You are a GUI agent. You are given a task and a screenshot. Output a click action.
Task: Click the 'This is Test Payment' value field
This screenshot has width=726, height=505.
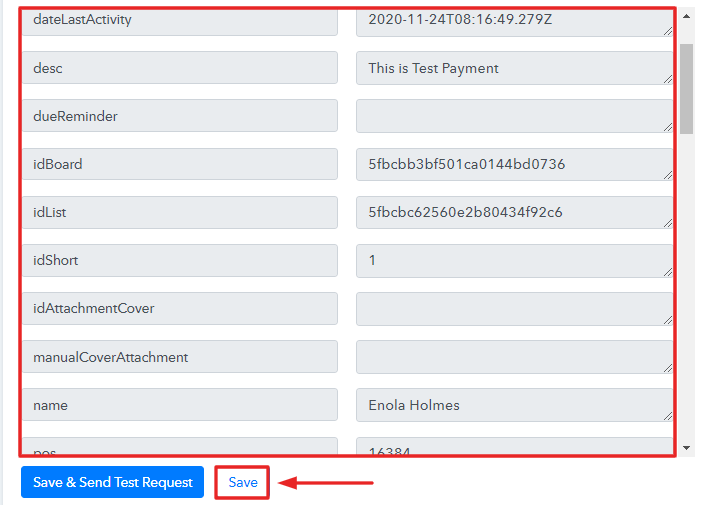[514, 68]
